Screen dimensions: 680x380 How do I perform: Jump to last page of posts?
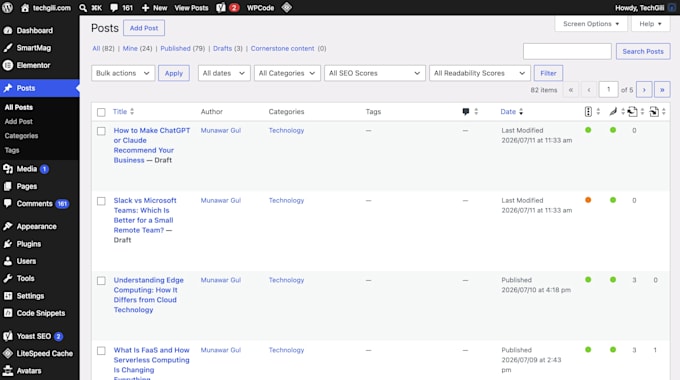pyautogui.click(x=662, y=90)
